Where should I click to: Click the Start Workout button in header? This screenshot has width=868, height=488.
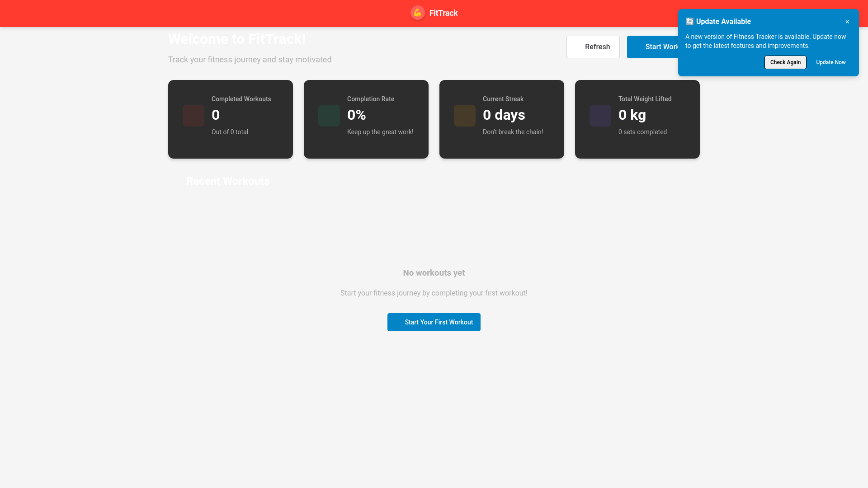tap(652, 47)
